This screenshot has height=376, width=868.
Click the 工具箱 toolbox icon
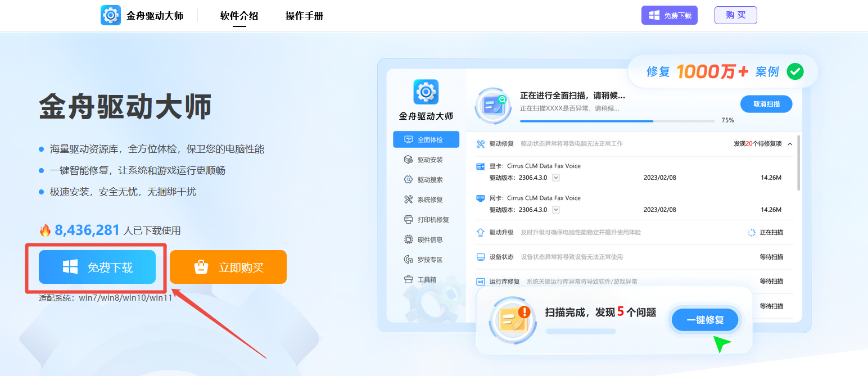[409, 279]
